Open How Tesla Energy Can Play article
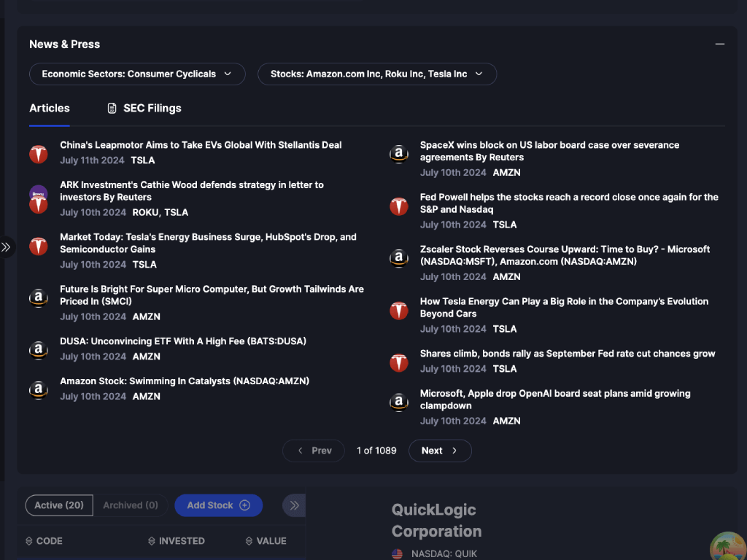Viewport: 747px width, 560px height. 564,308
